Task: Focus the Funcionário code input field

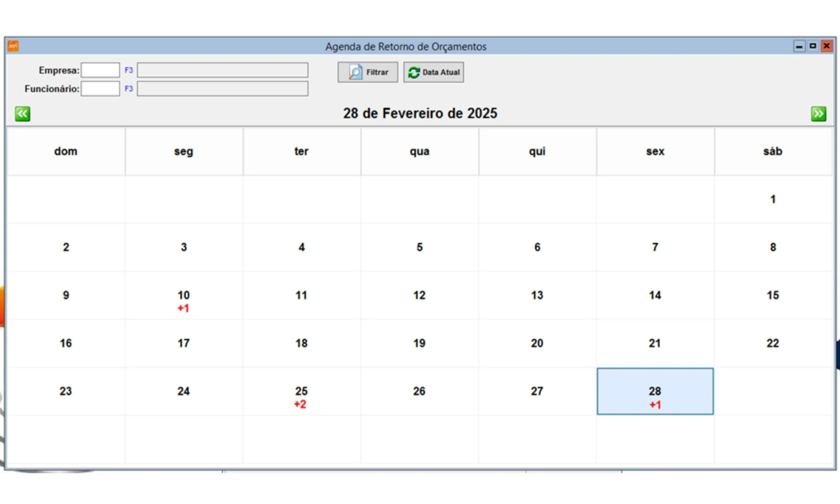Action: (x=100, y=89)
